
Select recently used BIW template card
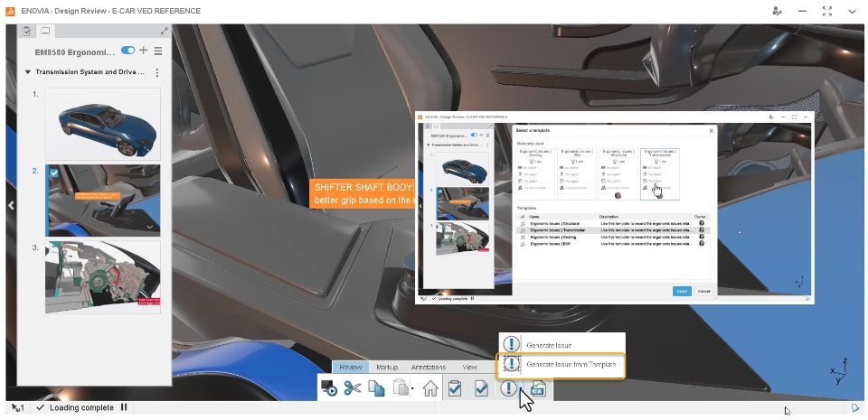[x=577, y=173]
